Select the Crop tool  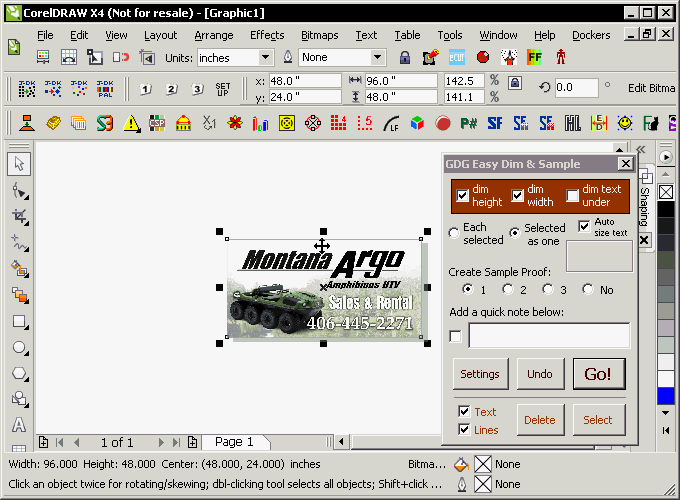pyautogui.click(x=20, y=216)
